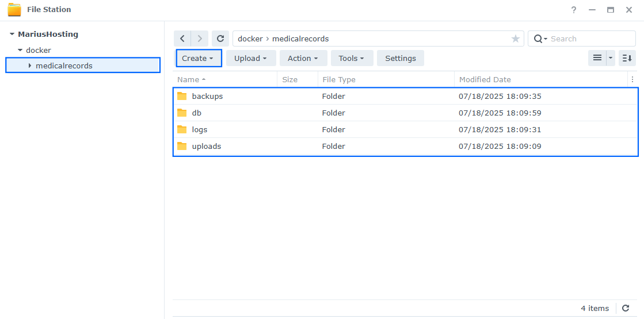Open the Upload dropdown menu
Viewport: 644px width, 319px height.
(x=250, y=58)
